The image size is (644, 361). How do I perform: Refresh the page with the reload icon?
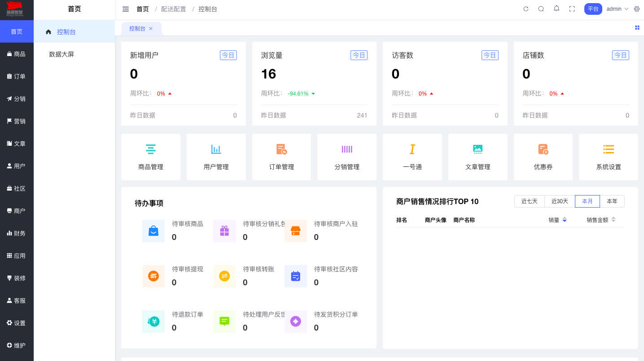pos(526,9)
